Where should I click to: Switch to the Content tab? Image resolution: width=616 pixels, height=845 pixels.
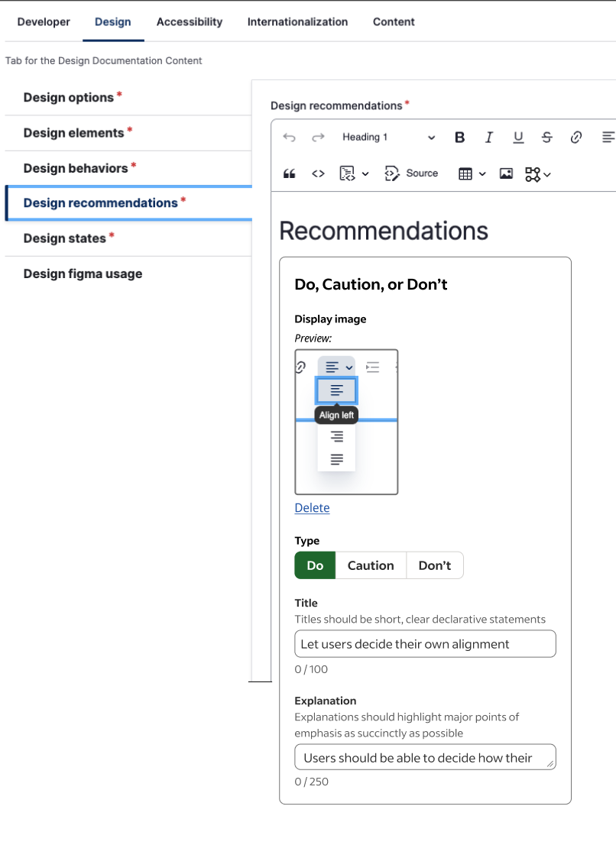point(394,22)
